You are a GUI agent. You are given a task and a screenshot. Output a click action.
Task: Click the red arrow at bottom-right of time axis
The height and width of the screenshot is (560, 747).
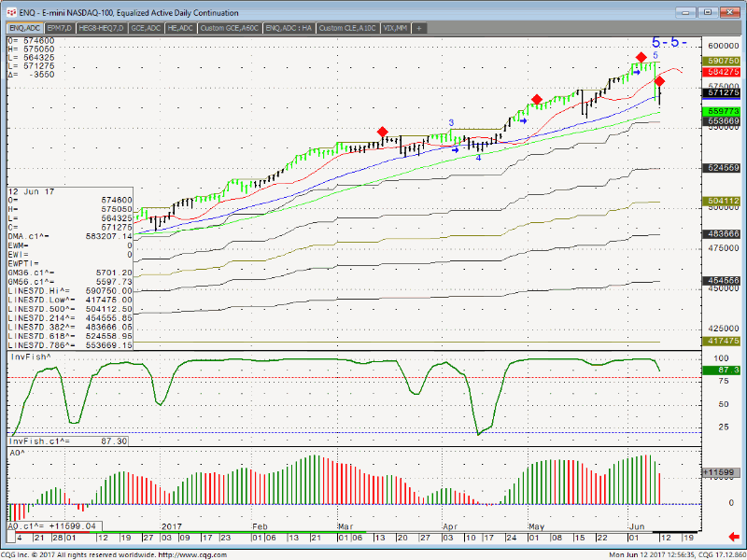click(x=734, y=537)
